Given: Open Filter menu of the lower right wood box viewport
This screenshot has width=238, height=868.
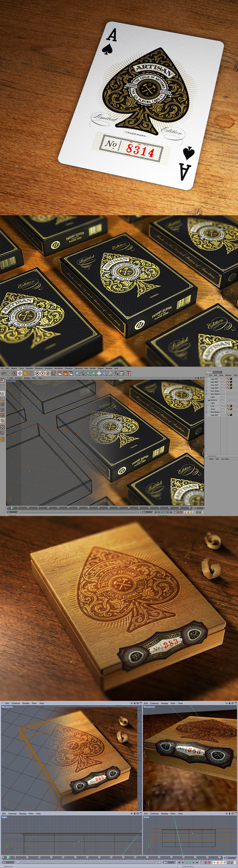Looking at the screenshot, I should point(173,703).
